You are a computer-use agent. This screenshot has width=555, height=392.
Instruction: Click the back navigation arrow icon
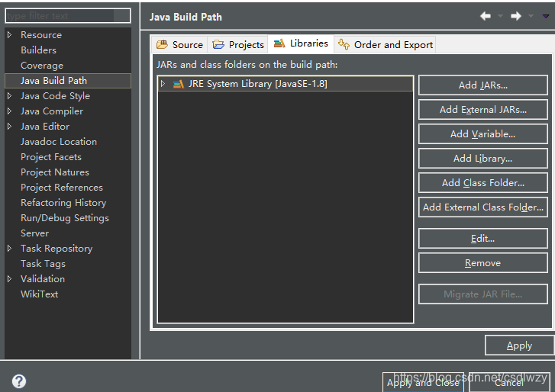click(486, 16)
